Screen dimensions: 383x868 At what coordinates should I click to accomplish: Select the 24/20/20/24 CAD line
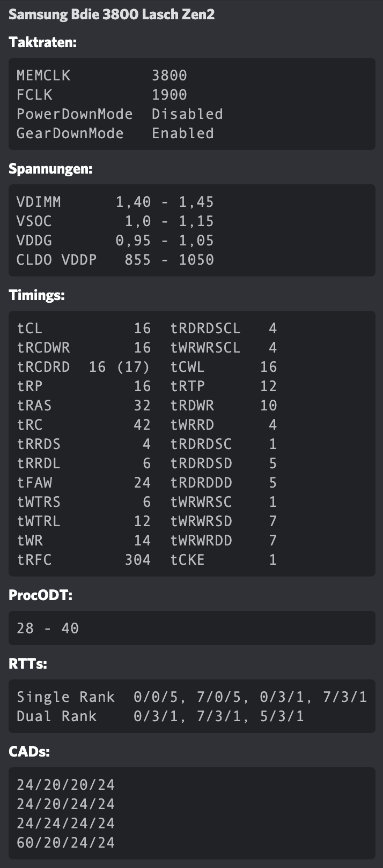[x=66, y=785]
